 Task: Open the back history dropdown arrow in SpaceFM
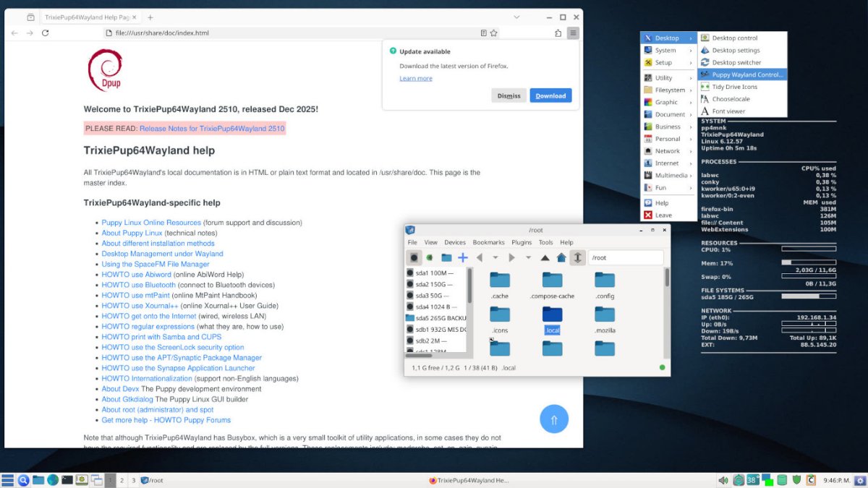click(x=495, y=257)
